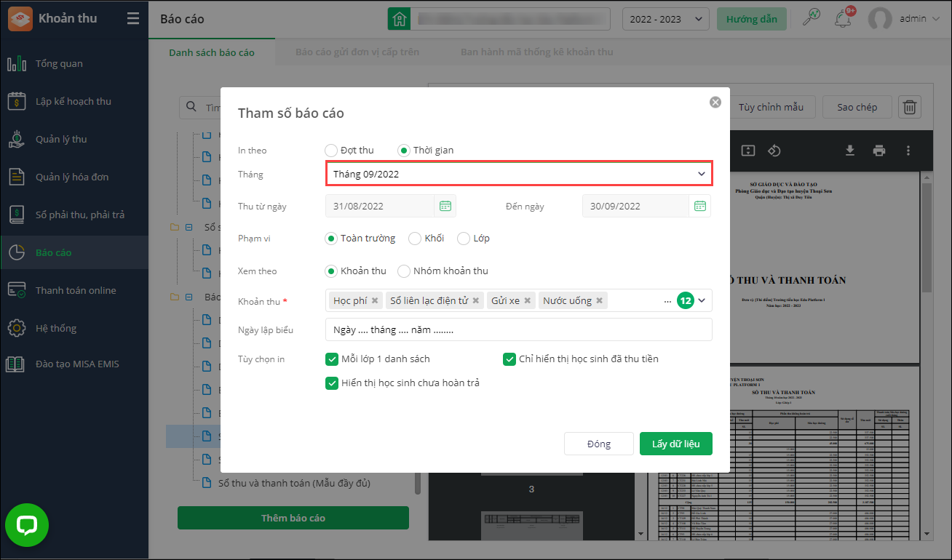
Task: Remove the Học phí tag
Action: [375, 300]
